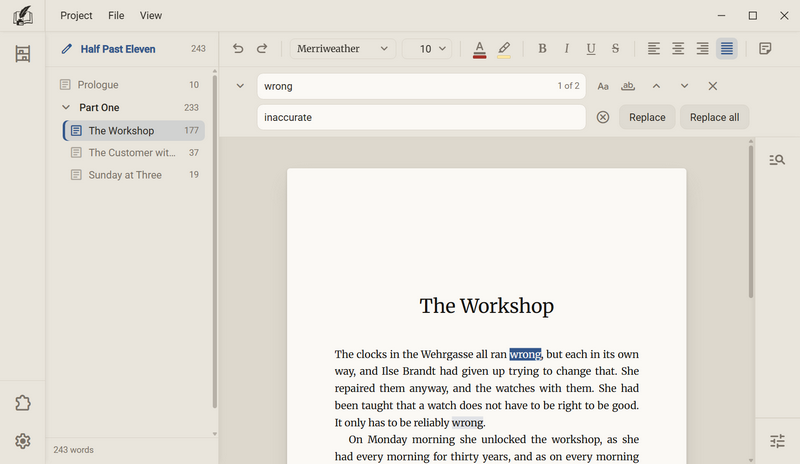This screenshot has width=800, height=464.
Task: Center align the text
Action: point(678,48)
